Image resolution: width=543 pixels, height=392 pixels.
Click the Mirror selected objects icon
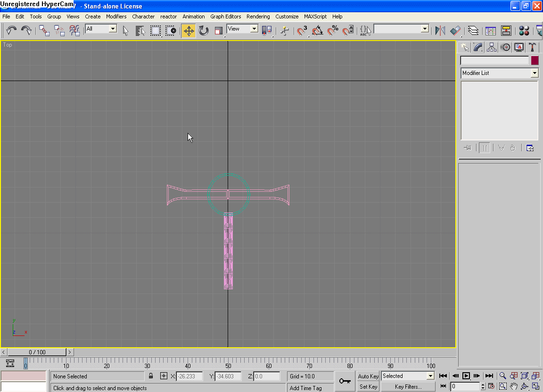[440, 31]
